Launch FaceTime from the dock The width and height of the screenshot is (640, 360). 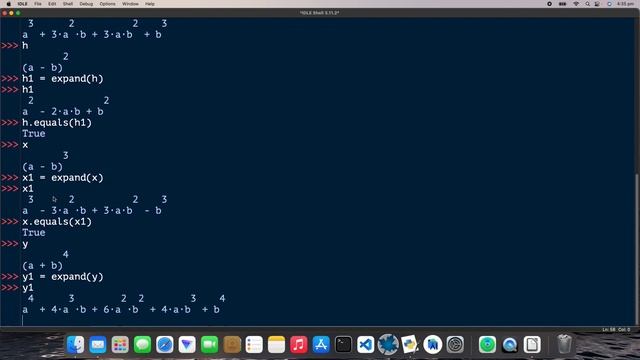[209, 344]
